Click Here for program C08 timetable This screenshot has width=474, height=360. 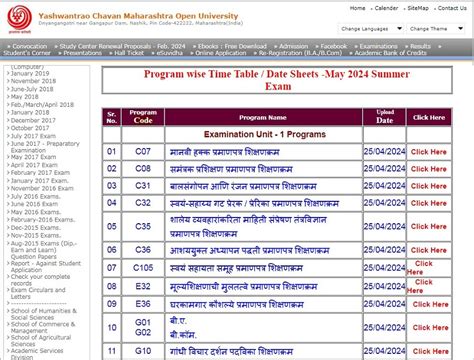pos(429,169)
